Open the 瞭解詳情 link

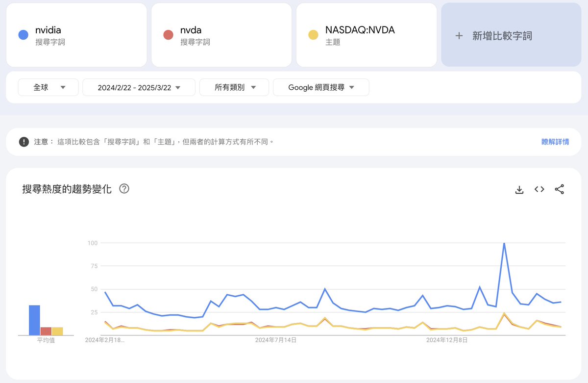click(555, 142)
